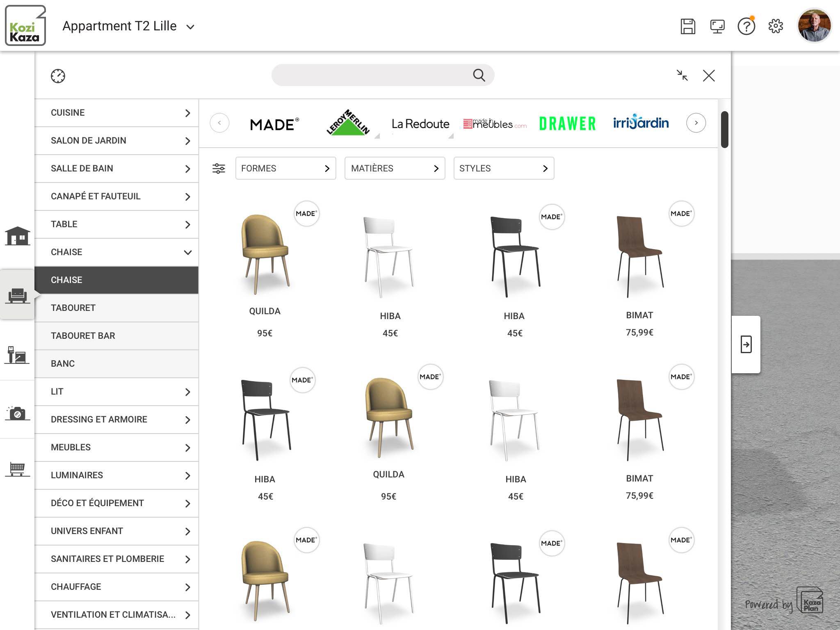Expand the VENTILATION ET CLIMATISA... category
Viewport: 840px width, 630px height.
116,615
